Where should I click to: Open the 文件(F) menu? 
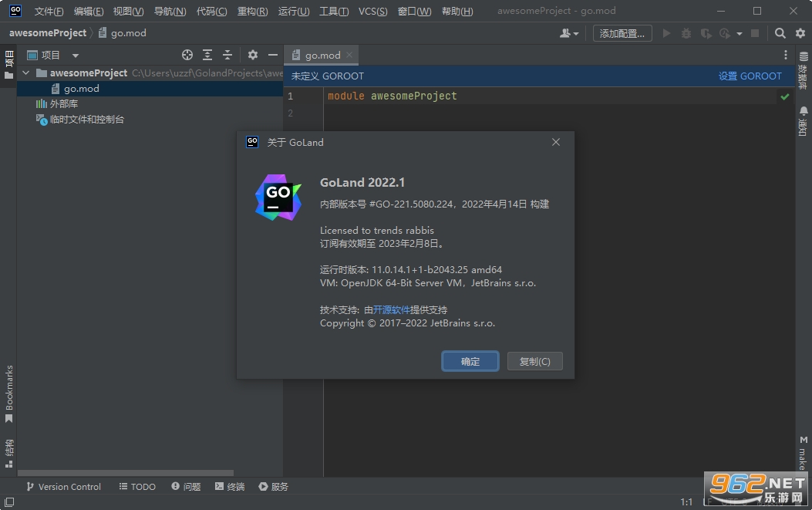pyautogui.click(x=49, y=11)
